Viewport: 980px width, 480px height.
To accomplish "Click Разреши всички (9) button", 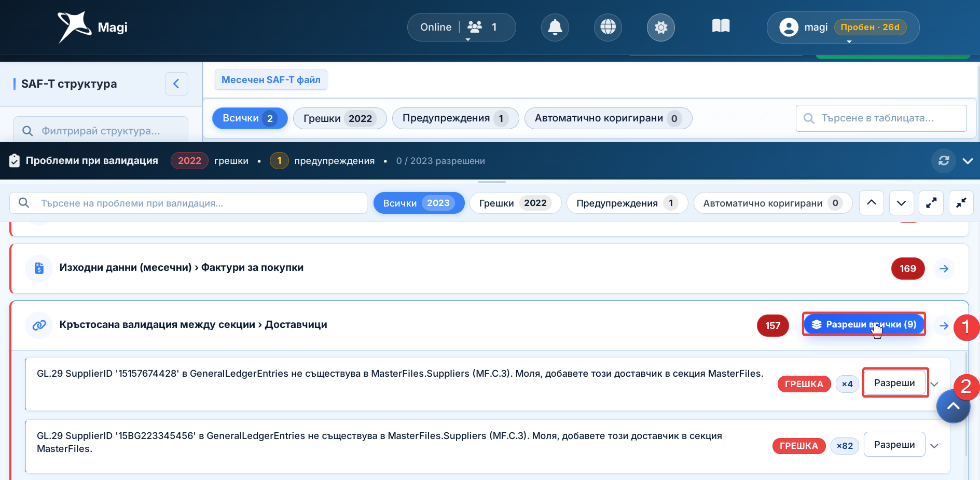I will 864,324.
